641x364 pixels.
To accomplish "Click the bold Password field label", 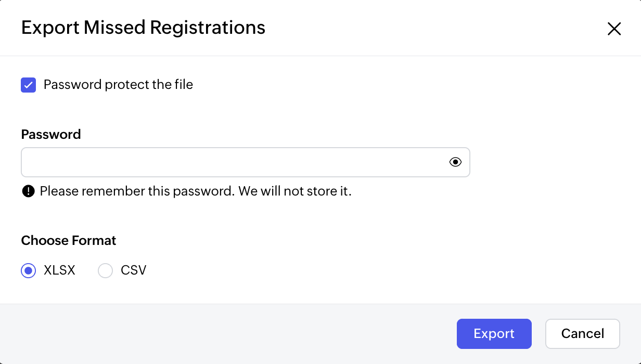I will pyautogui.click(x=51, y=134).
